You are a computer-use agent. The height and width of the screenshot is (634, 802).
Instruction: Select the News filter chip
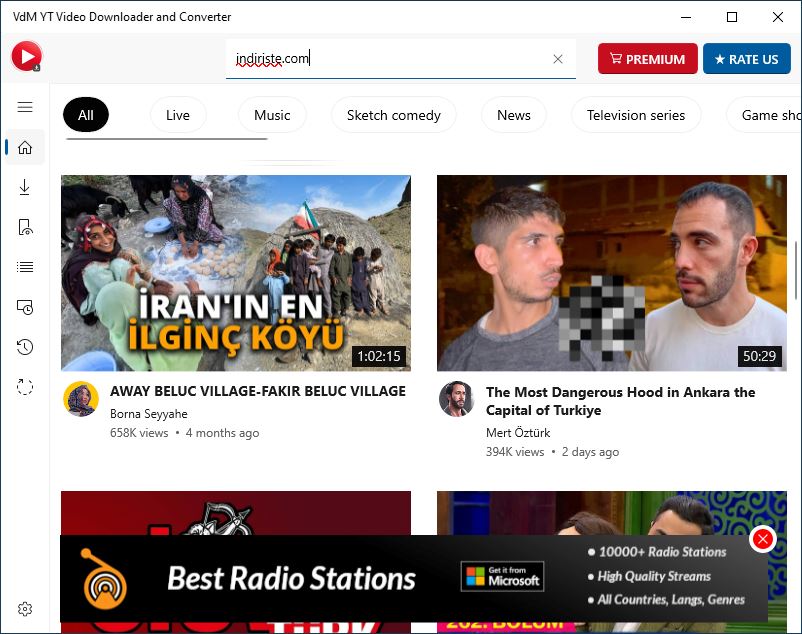point(514,115)
